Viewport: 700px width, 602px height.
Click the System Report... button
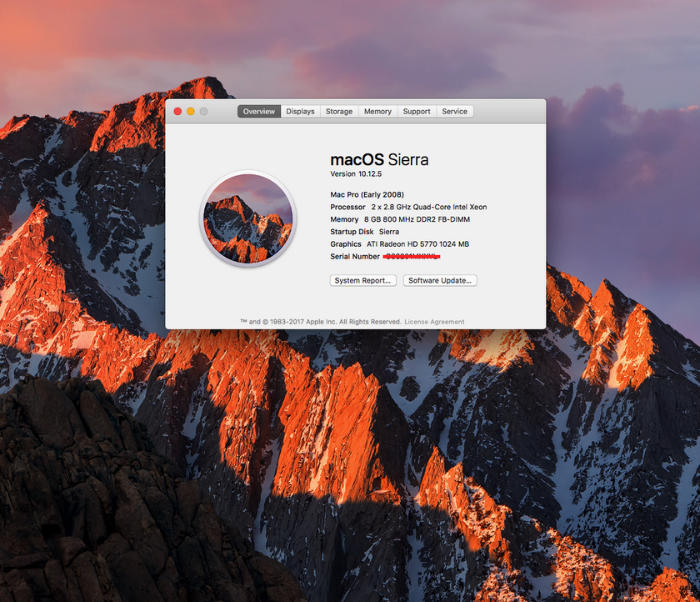pos(363,280)
